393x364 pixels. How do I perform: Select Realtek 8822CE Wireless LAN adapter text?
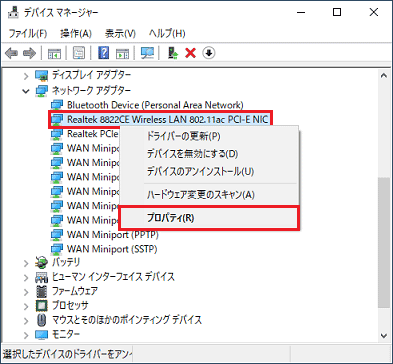coord(168,119)
